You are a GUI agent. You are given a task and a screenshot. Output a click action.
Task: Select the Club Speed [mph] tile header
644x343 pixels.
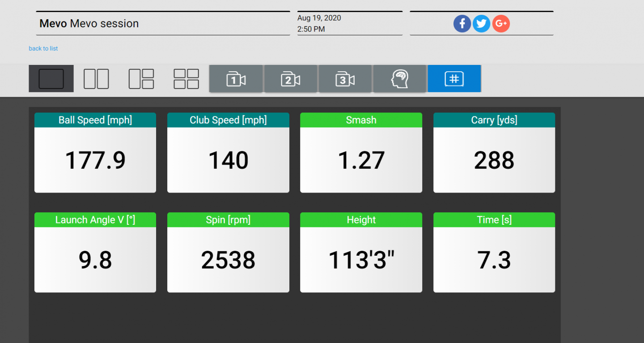(x=228, y=120)
